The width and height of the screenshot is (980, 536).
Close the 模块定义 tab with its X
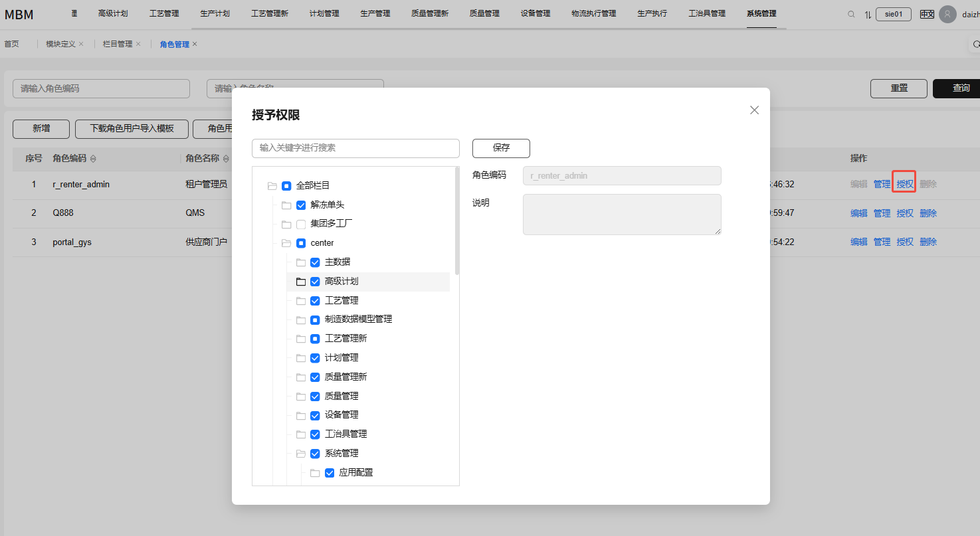click(81, 44)
